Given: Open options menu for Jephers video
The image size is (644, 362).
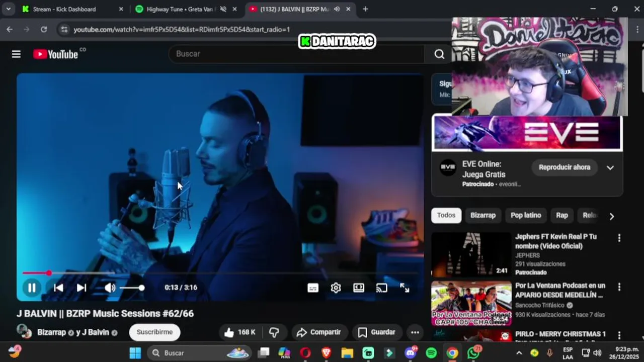Looking at the screenshot, I should coord(619,238).
